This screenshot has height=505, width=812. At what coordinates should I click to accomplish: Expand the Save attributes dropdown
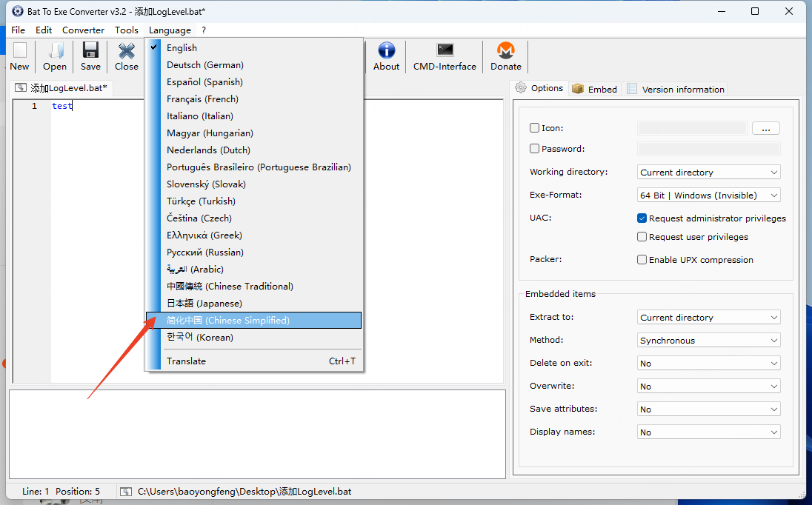point(708,409)
